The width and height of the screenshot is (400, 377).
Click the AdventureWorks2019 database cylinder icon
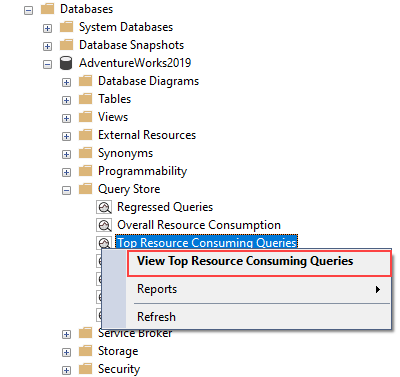pyautogui.click(x=66, y=63)
